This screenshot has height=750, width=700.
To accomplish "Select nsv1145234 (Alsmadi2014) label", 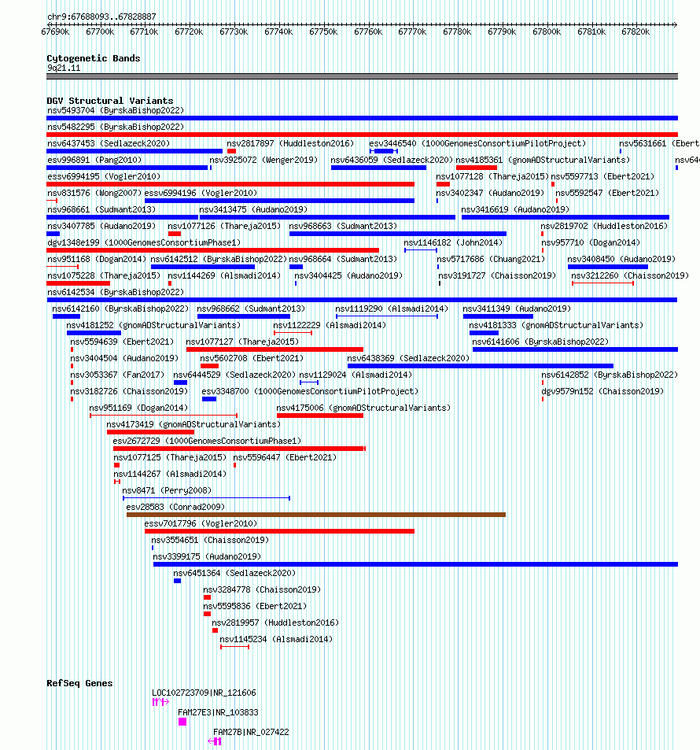I will coord(276,639).
